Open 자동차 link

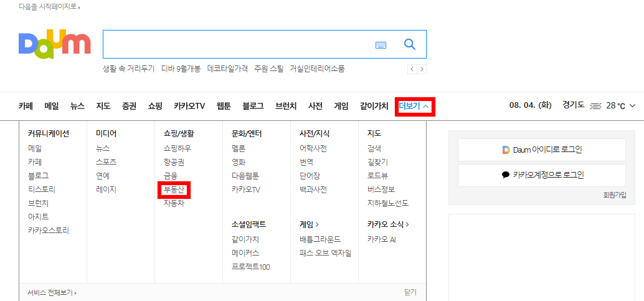tap(174, 203)
